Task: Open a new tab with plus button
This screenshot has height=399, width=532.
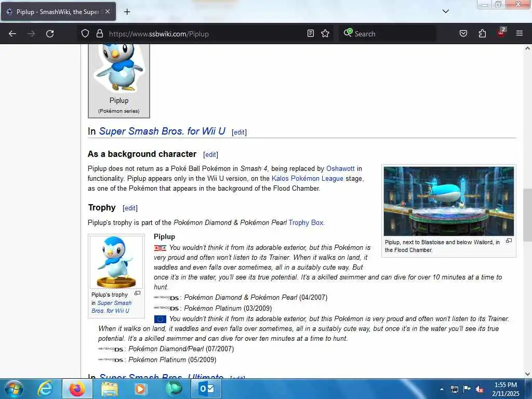Action: coord(127,12)
